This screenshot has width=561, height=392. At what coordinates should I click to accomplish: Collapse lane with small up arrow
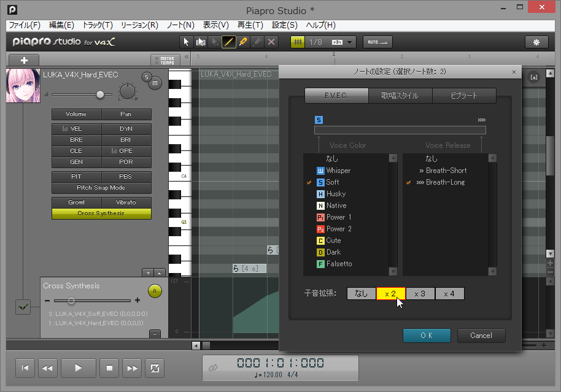160,273
